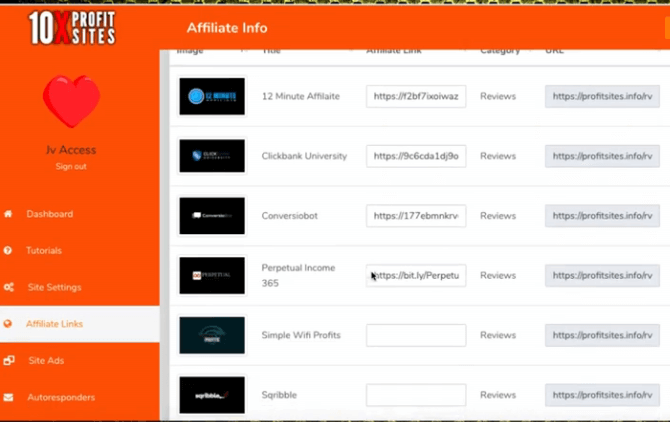
Task: Click the 12 Minute Affiliate thumbnail
Action: tap(212, 96)
